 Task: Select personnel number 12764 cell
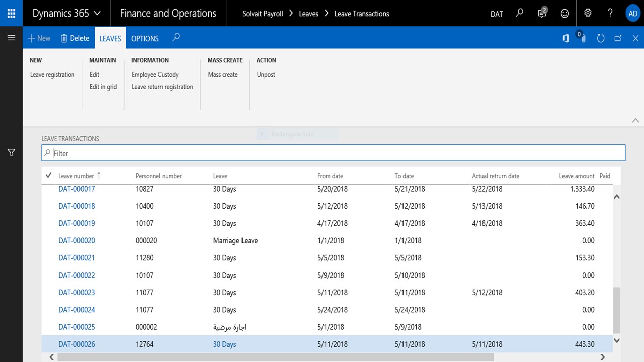pyautogui.click(x=145, y=344)
